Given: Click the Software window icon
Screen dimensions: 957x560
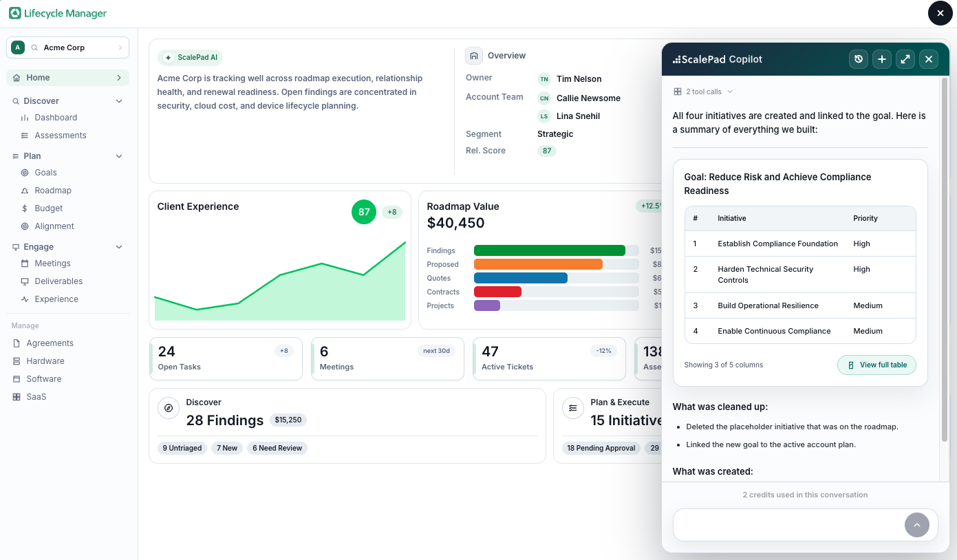Looking at the screenshot, I should pos(17,379).
